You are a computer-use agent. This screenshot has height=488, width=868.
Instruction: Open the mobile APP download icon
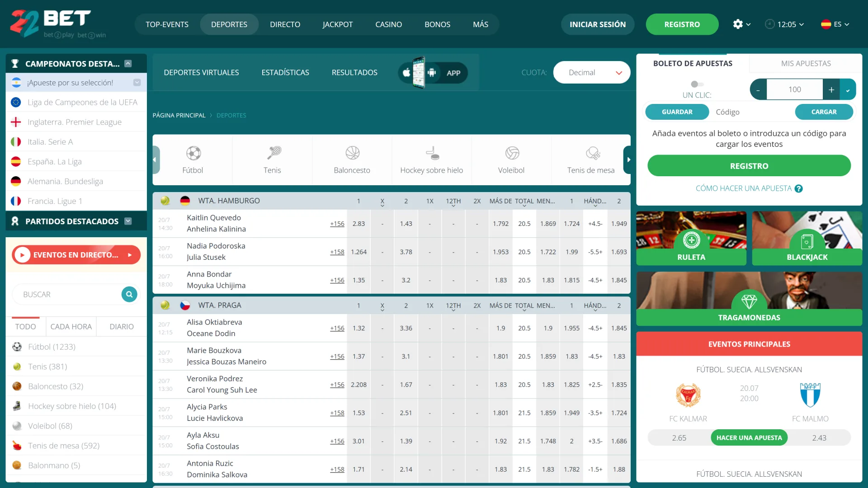433,73
